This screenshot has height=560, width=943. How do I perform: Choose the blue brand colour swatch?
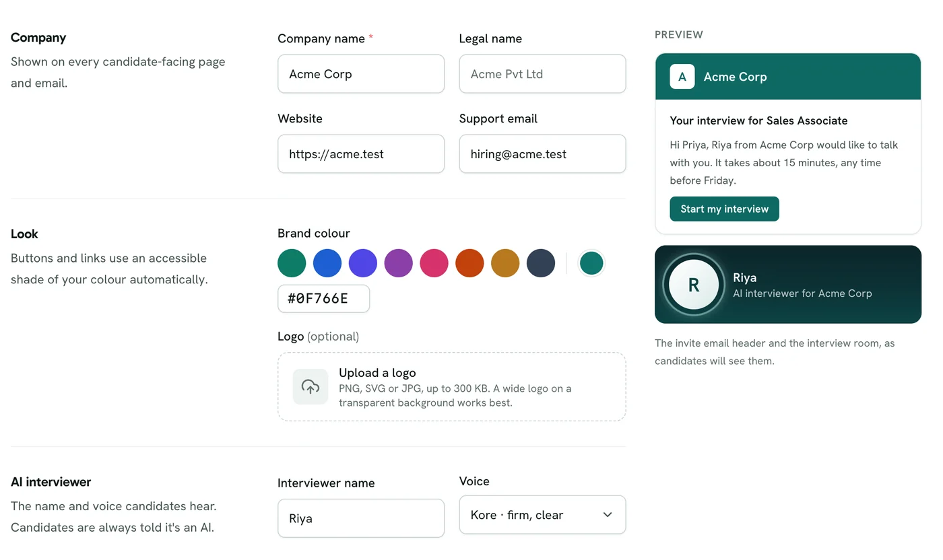click(x=327, y=263)
